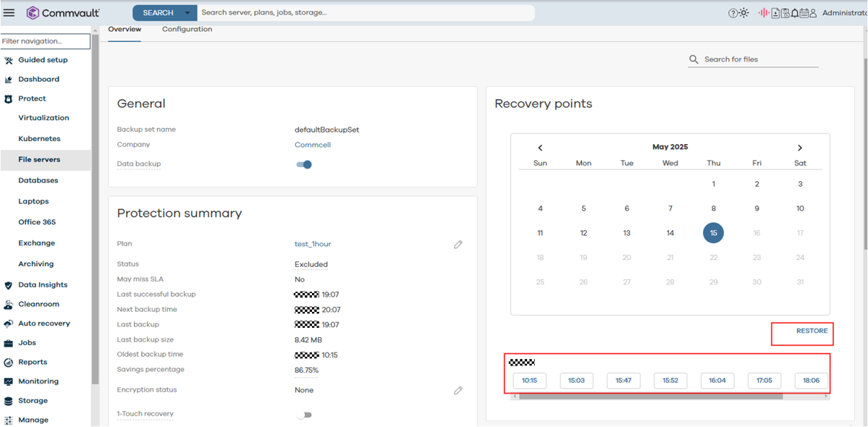The width and height of the screenshot is (868, 427).
Task: Switch to the Configuration tab
Action: [x=187, y=30]
